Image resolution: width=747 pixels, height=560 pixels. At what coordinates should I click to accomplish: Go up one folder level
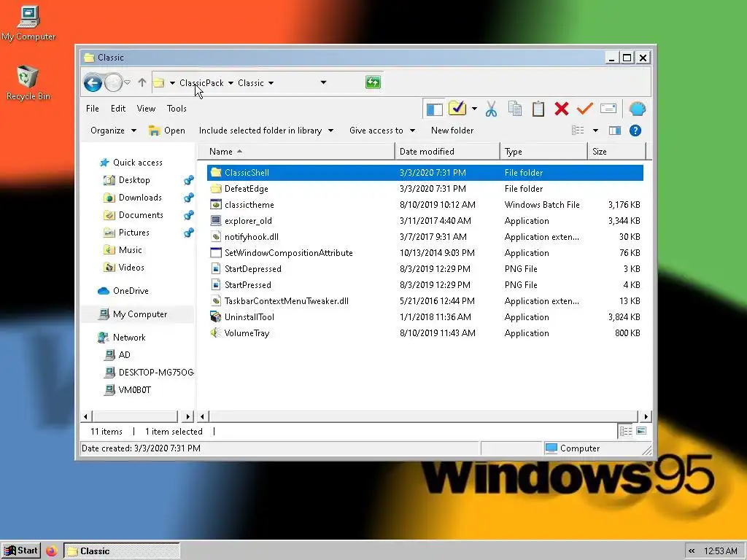click(x=142, y=82)
